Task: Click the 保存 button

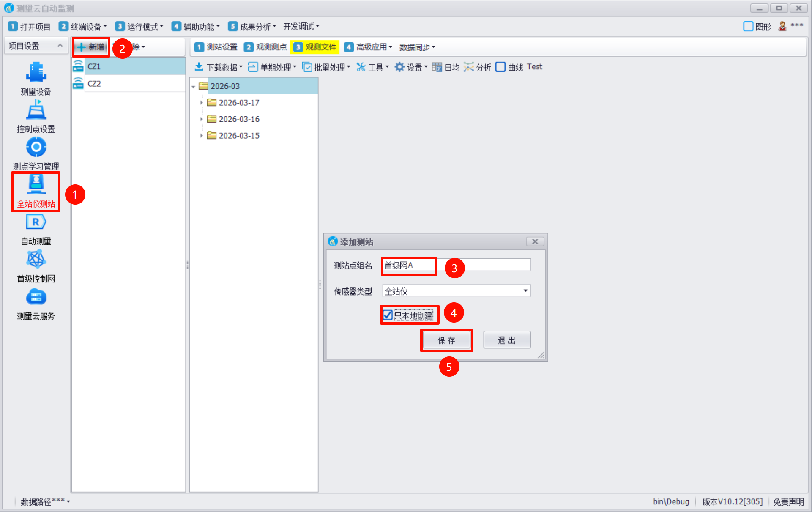Action: pyautogui.click(x=447, y=340)
